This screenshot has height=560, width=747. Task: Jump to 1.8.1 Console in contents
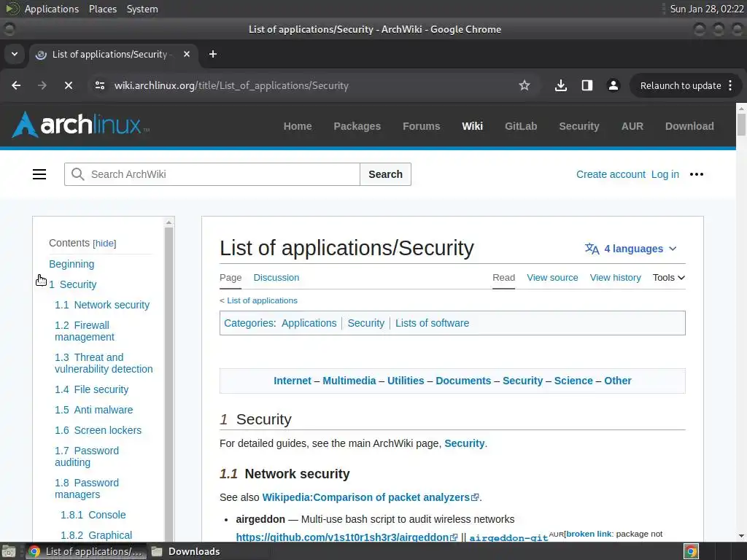tap(93, 516)
